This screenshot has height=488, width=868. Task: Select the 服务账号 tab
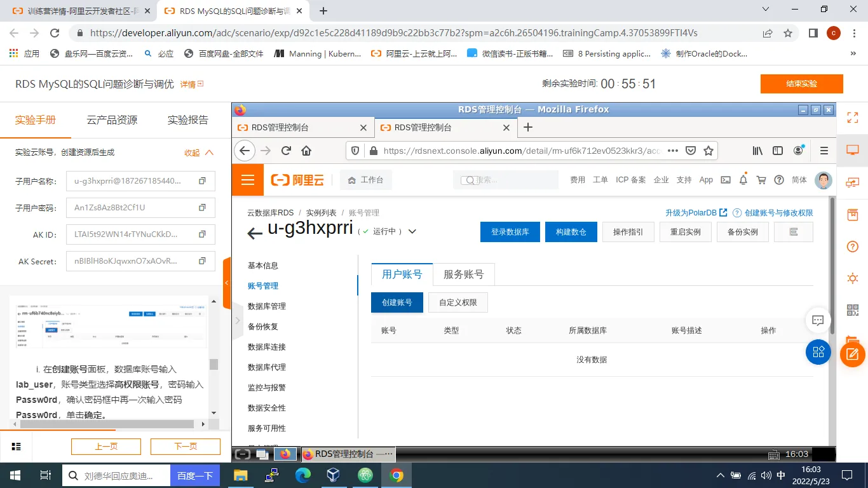[463, 274]
